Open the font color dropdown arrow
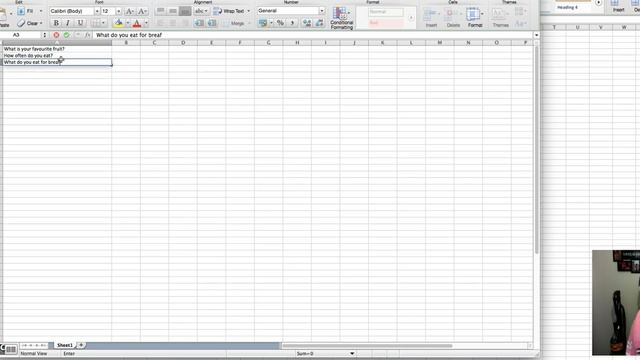 [x=146, y=23]
